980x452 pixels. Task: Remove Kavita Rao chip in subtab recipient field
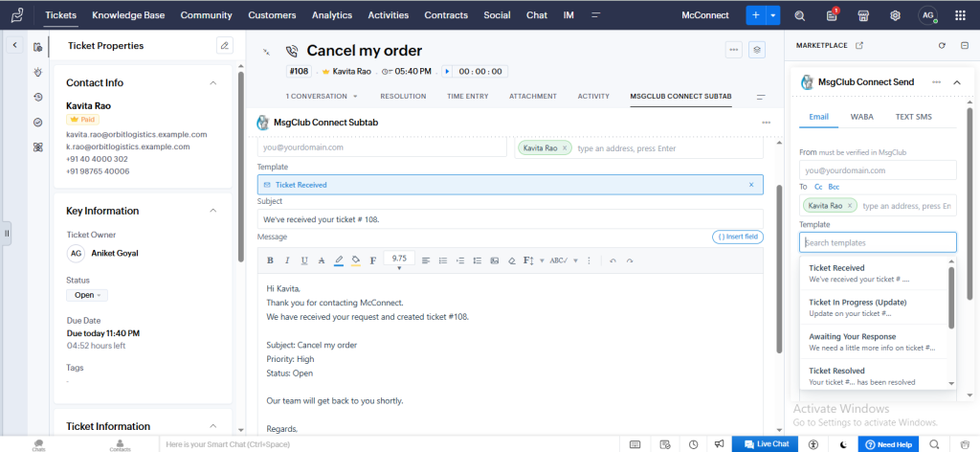(564, 148)
